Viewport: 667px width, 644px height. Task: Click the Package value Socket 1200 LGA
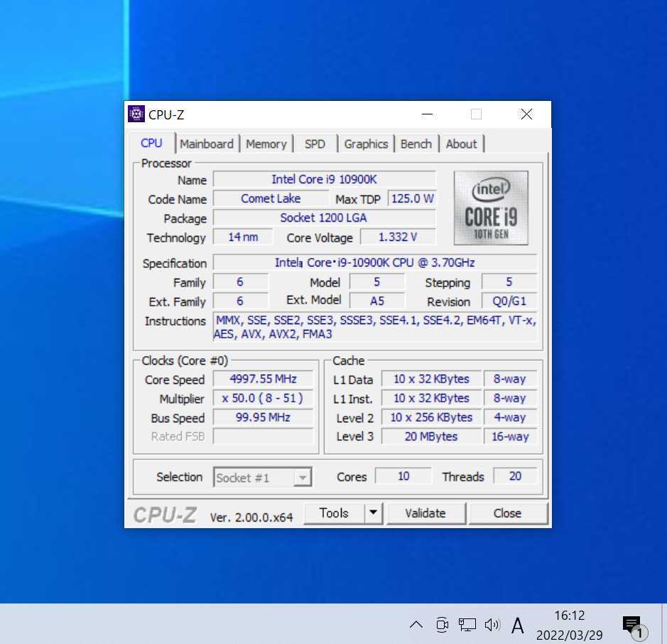[x=324, y=218]
